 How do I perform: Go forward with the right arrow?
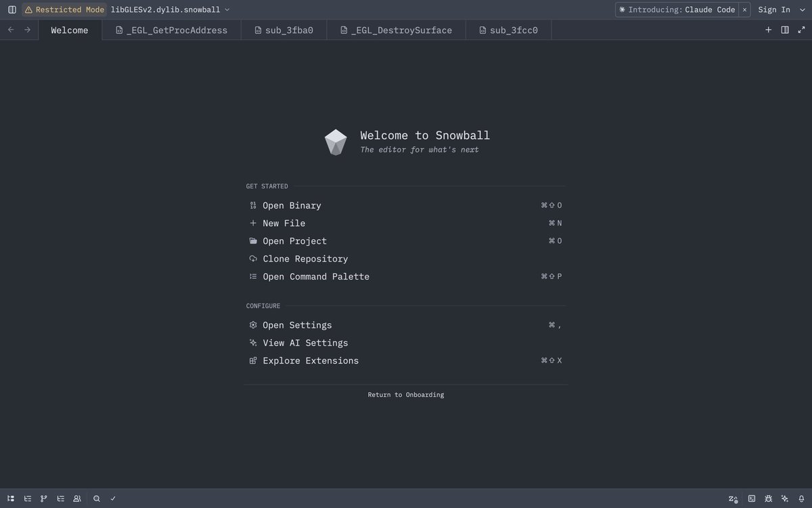[27, 30]
